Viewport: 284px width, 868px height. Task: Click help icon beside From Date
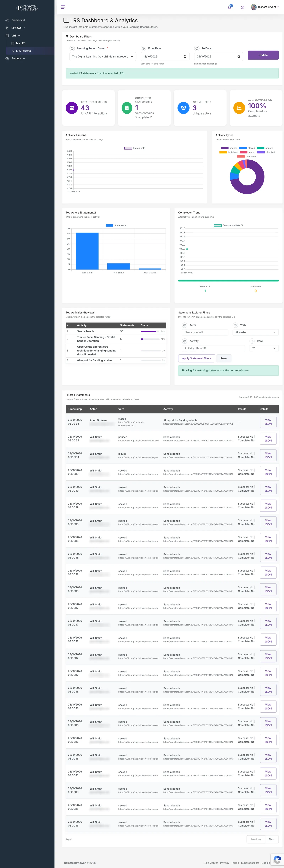[143, 49]
